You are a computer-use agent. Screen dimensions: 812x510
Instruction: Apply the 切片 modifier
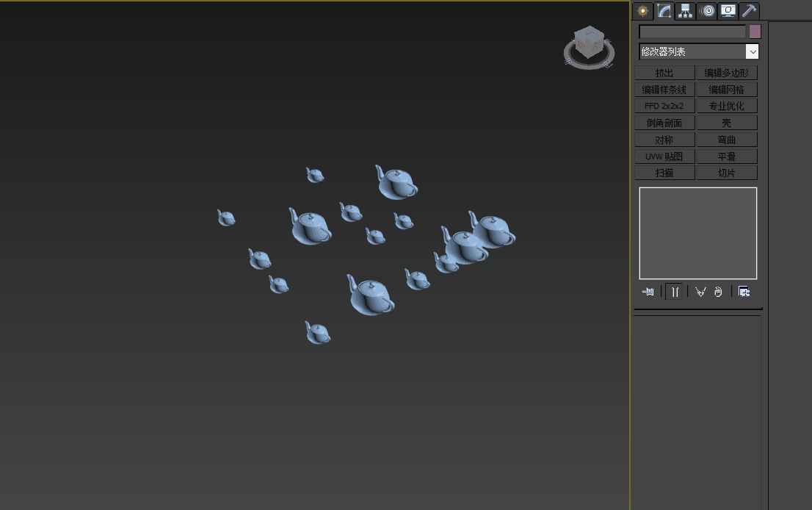(727, 173)
